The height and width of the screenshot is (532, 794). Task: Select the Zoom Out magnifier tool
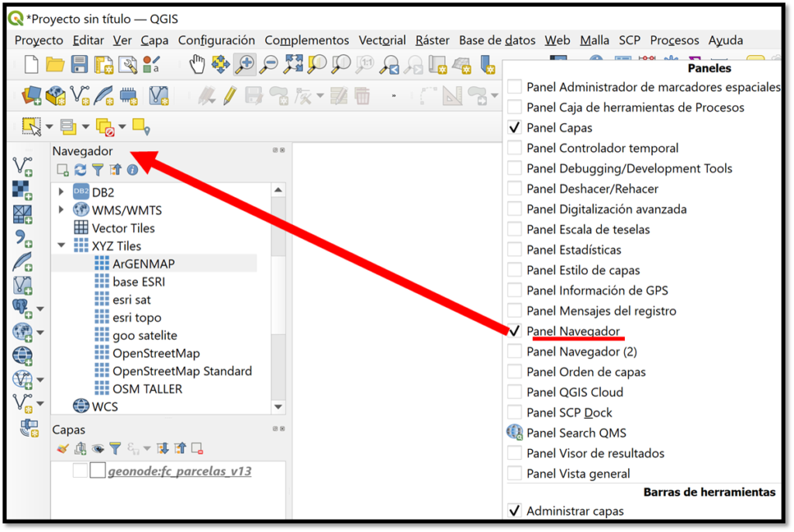pyautogui.click(x=269, y=65)
